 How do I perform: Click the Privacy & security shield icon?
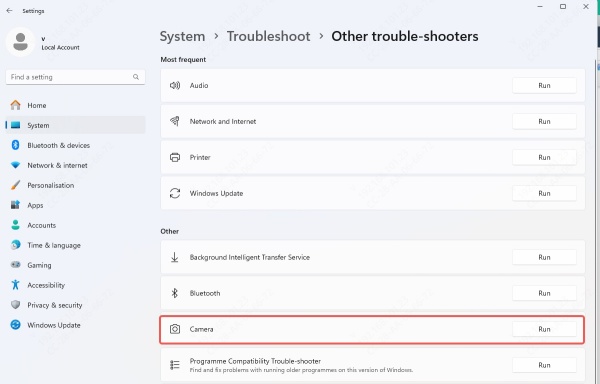tap(15, 305)
